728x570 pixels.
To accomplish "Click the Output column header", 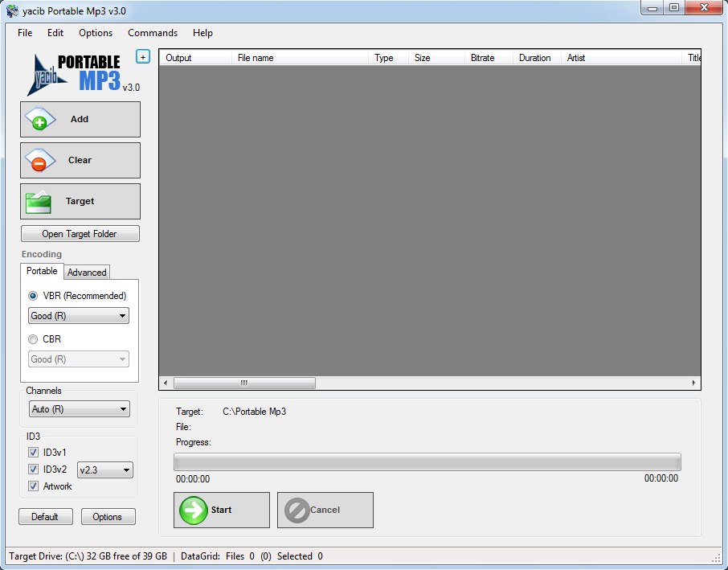I will coord(195,58).
